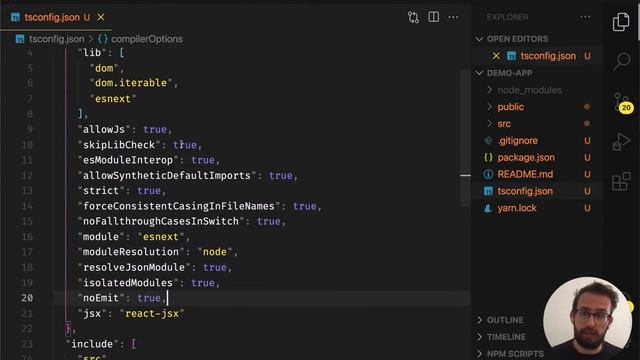Open Source Control with the 20 badge
Image resolution: width=640 pixels, height=360 pixels.
pos(622,102)
